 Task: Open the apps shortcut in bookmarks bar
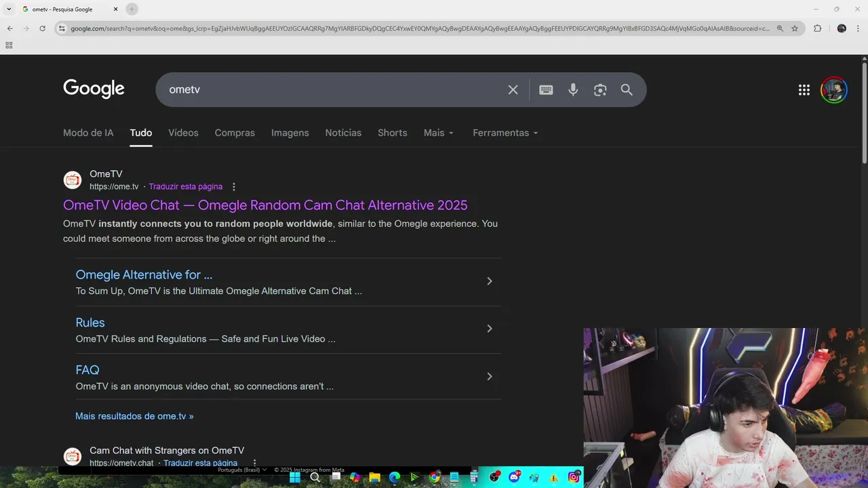click(9, 45)
